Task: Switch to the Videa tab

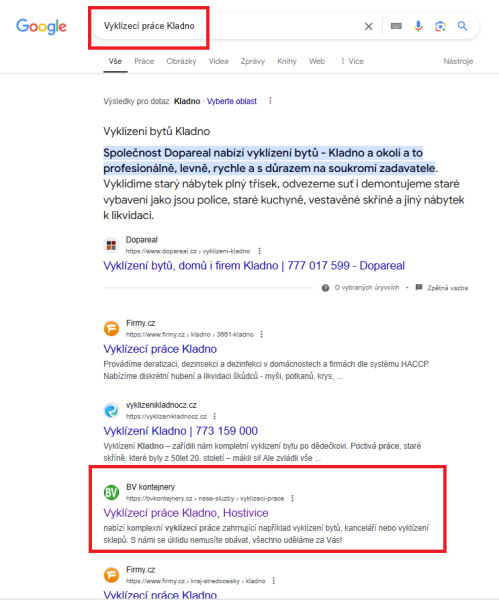Action: 219,61
